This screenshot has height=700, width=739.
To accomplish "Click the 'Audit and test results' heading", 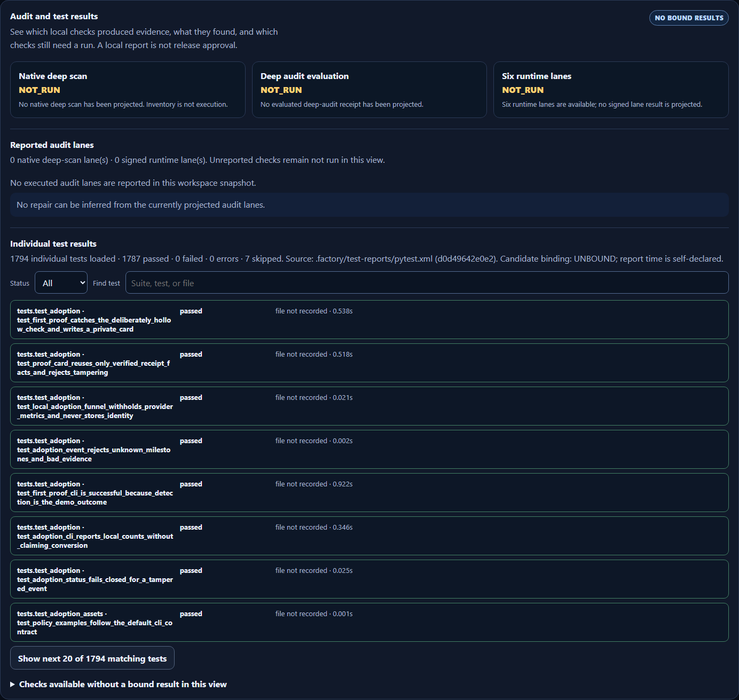I will pyautogui.click(x=54, y=16).
